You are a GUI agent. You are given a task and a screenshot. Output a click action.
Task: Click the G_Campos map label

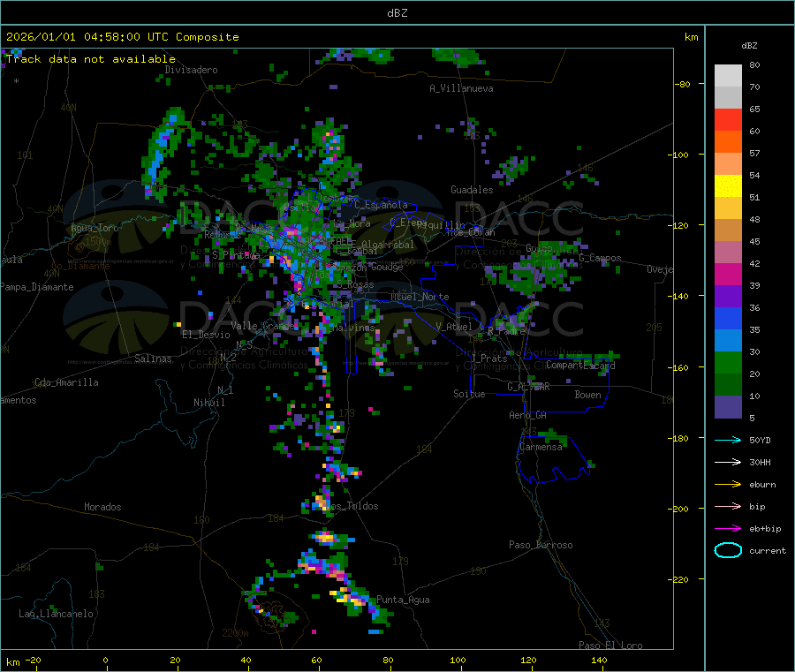600,258
